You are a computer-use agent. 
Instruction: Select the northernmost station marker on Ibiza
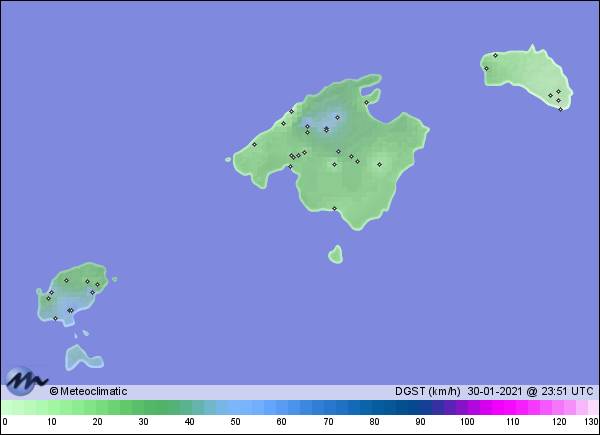click(66, 280)
